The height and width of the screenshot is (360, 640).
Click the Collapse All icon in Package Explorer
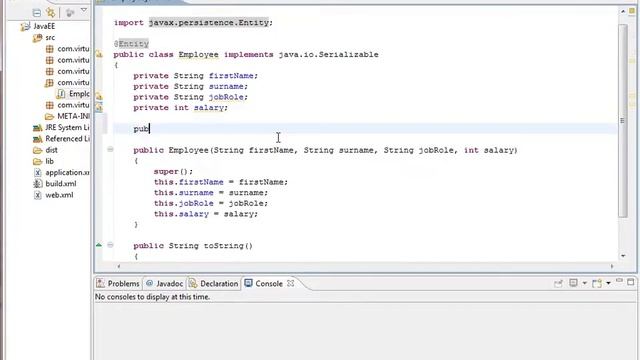(x=37, y=13)
